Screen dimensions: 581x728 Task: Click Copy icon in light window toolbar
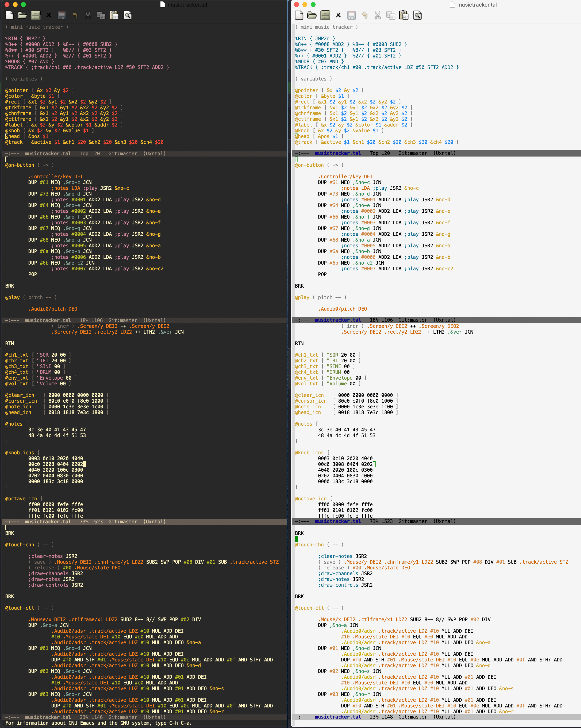point(391,15)
